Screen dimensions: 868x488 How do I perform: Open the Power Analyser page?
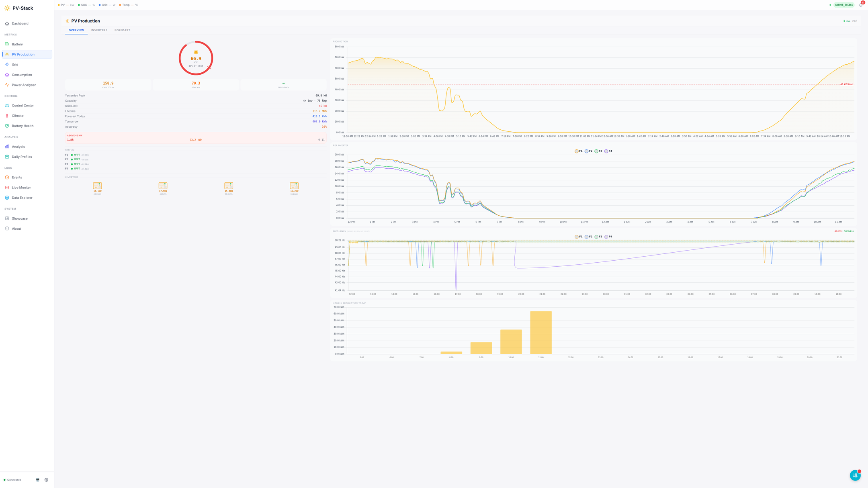[x=24, y=85]
